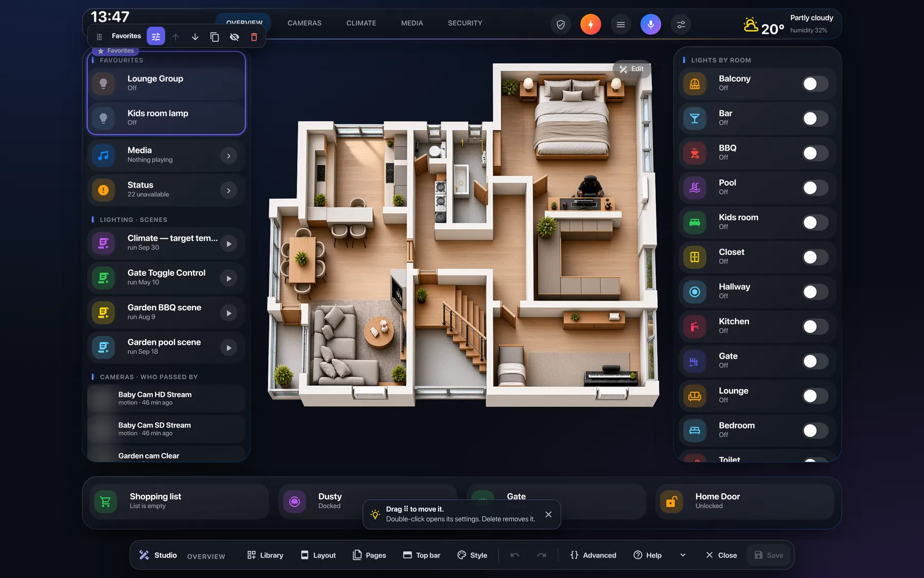Open the tuning sliders icon in top bar
Screen dimensions: 924x578
681,24
